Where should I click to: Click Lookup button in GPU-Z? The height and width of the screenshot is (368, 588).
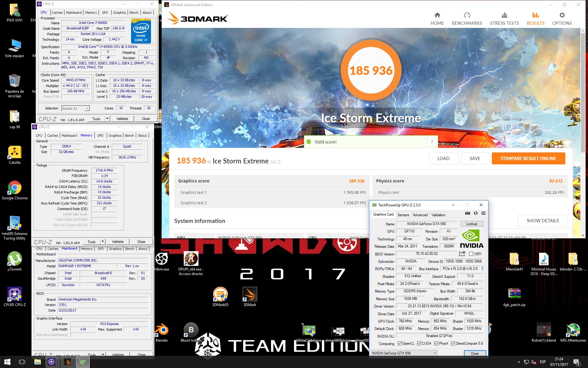[472, 224]
